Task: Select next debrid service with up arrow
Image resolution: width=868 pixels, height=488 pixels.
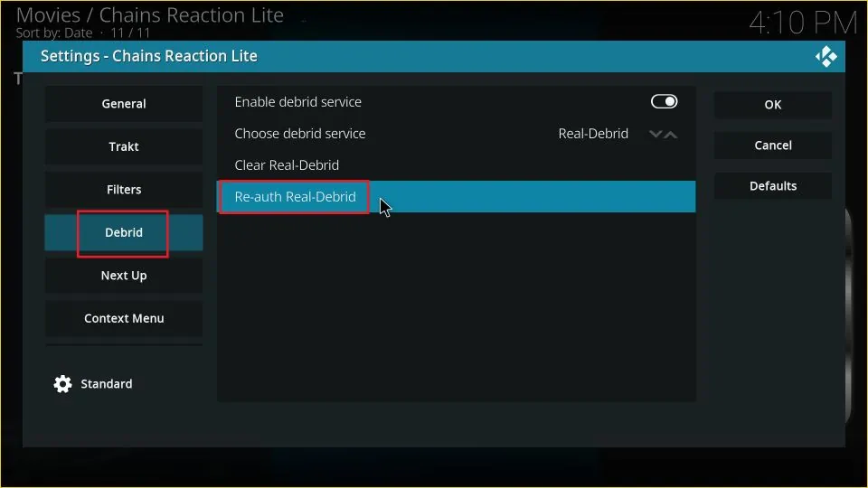Action: (671, 134)
